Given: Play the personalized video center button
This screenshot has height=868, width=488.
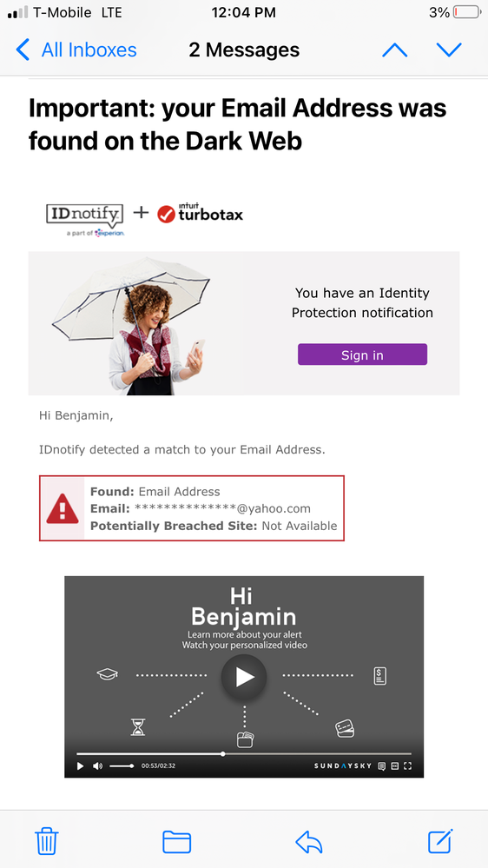Looking at the screenshot, I should pos(244,677).
